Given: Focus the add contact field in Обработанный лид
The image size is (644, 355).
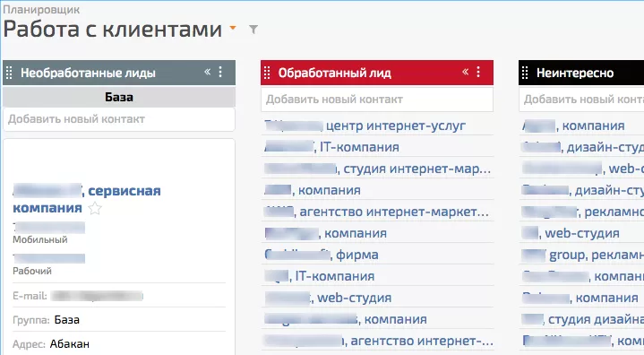Looking at the screenshot, I should coord(377,100).
